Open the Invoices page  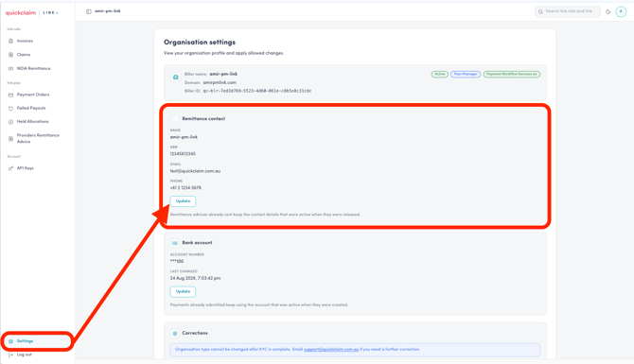[25, 41]
